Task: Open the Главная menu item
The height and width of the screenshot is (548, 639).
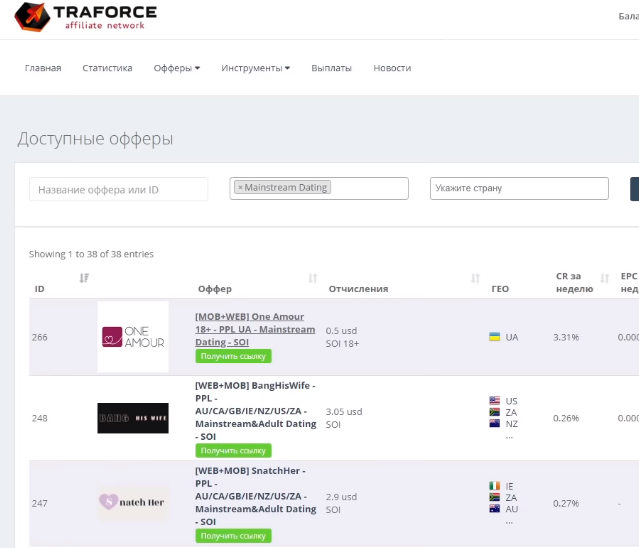Action: click(x=43, y=68)
